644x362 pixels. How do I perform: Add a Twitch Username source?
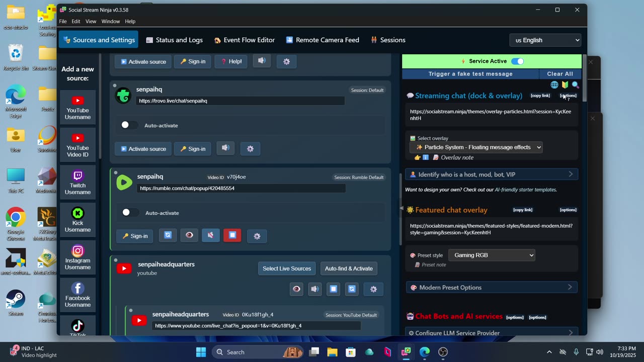pyautogui.click(x=77, y=183)
